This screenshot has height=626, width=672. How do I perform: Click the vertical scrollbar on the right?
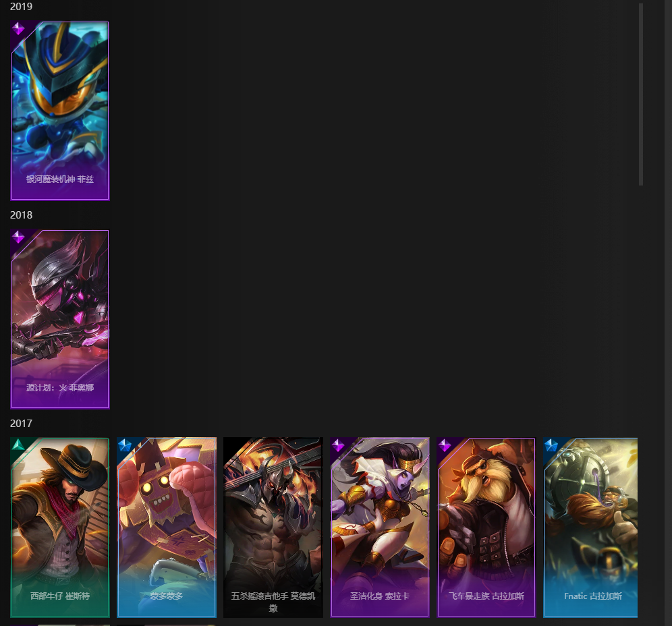click(x=641, y=94)
